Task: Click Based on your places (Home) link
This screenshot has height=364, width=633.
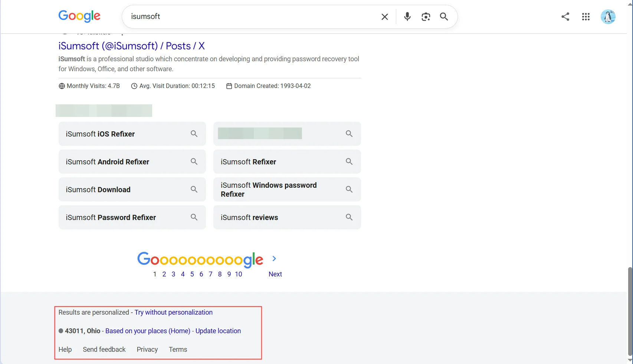Action: [148, 331]
